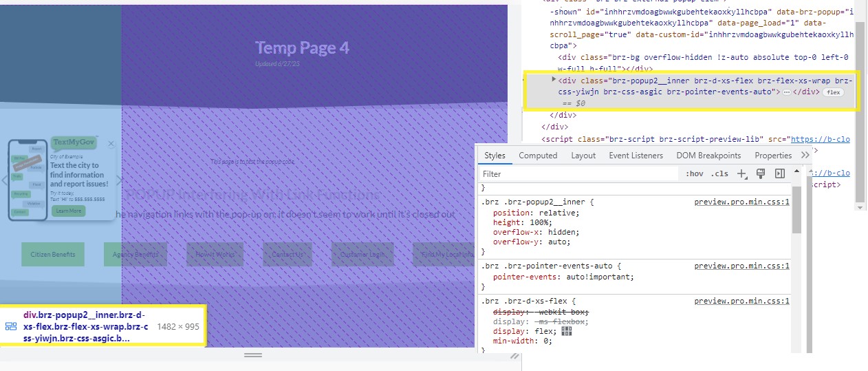Click the Find My Local Info nav button

tap(444, 254)
